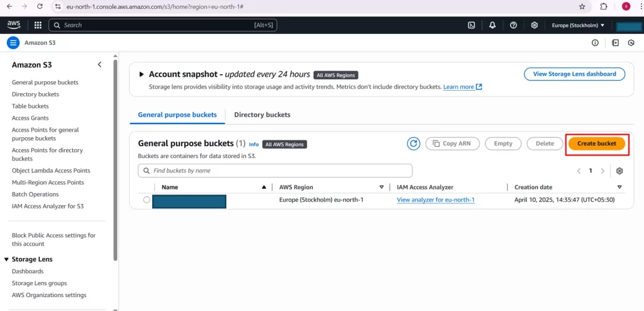Click the Empty bucket button
The width and height of the screenshot is (644, 311).
click(x=503, y=144)
